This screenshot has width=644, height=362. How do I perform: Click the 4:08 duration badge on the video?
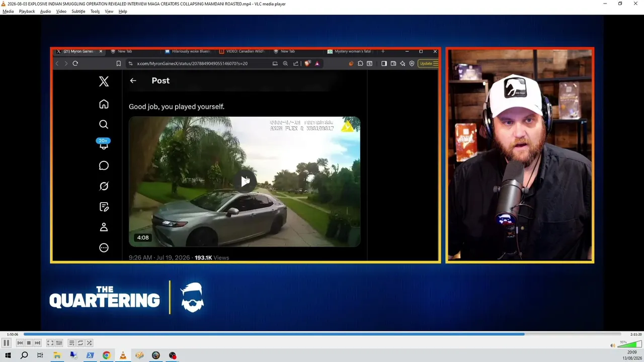[143, 238]
